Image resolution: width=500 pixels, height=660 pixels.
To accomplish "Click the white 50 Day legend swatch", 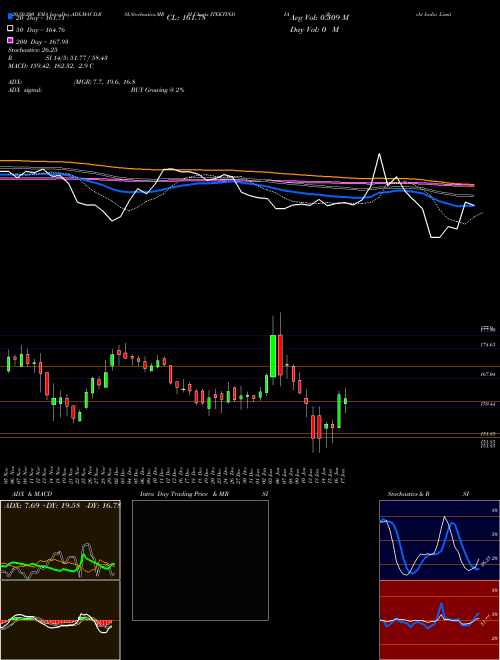I will pyautogui.click(x=10, y=29).
